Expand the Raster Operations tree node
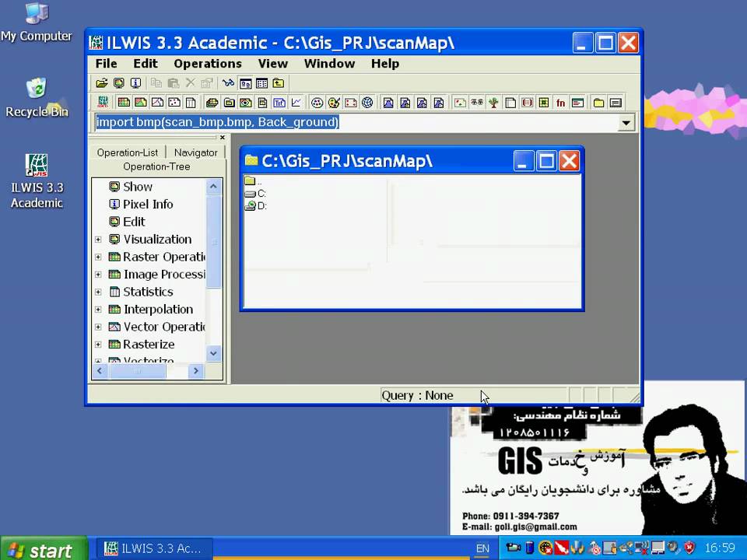Viewport: 747px width, 560px height. coord(98,257)
